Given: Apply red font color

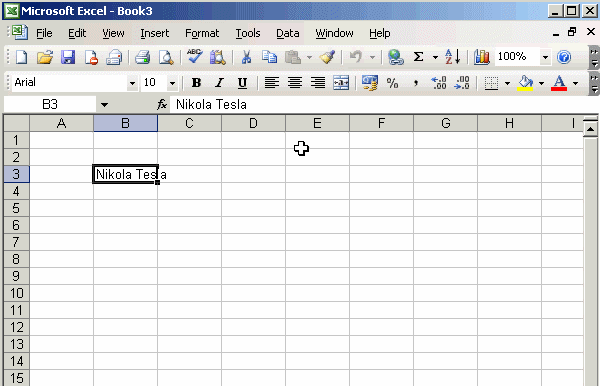Looking at the screenshot, I should tap(559, 83).
